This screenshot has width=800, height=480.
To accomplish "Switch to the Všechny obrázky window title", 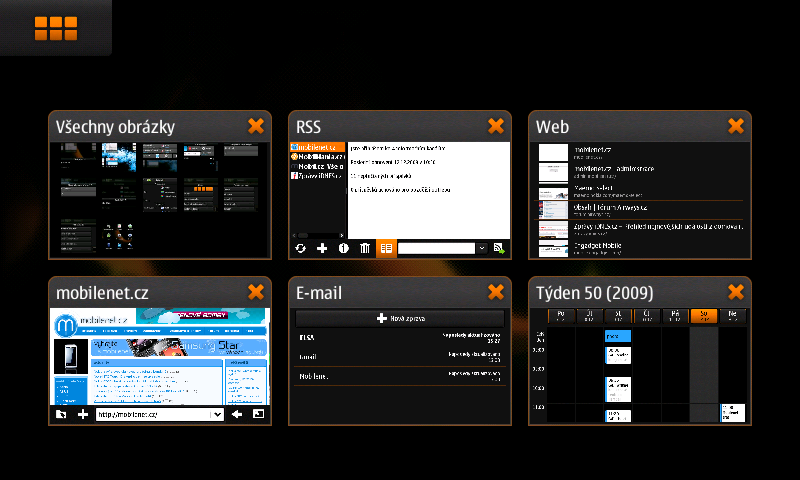I will (x=115, y=127).
